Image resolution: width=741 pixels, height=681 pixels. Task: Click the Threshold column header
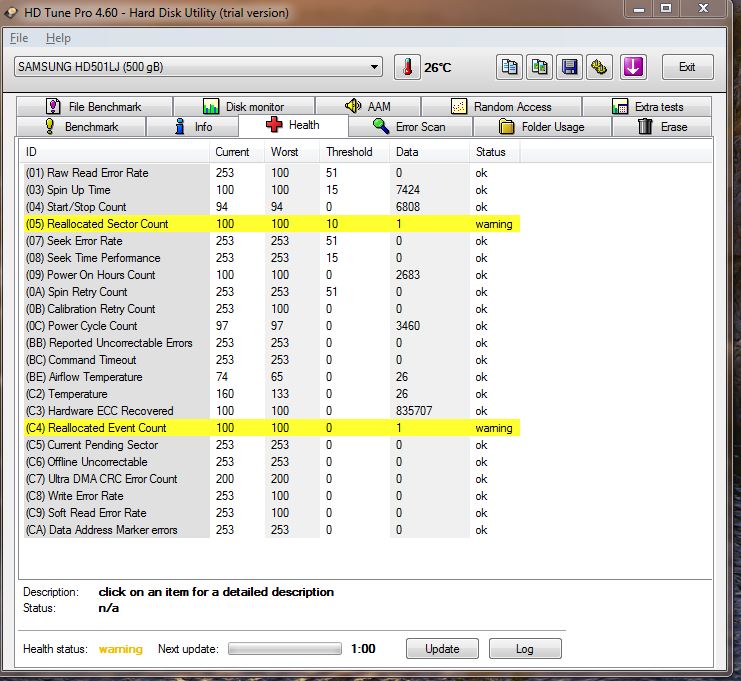click(x=355, y=152)
